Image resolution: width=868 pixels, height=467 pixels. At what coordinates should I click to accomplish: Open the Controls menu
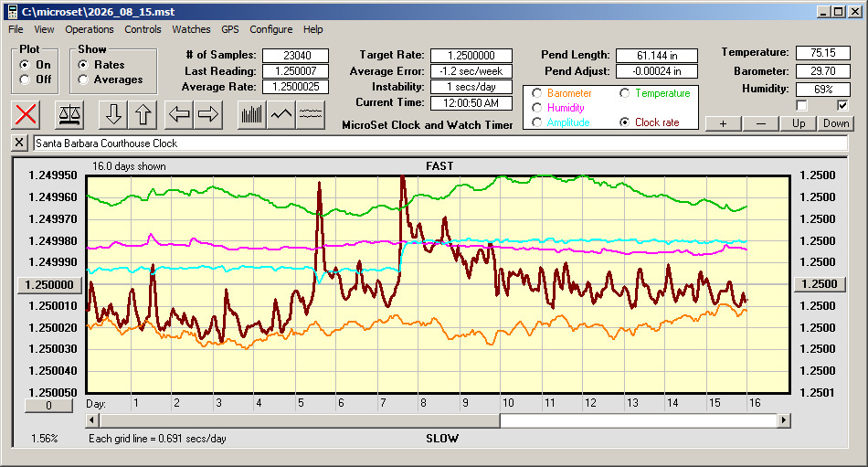point(143,29)
